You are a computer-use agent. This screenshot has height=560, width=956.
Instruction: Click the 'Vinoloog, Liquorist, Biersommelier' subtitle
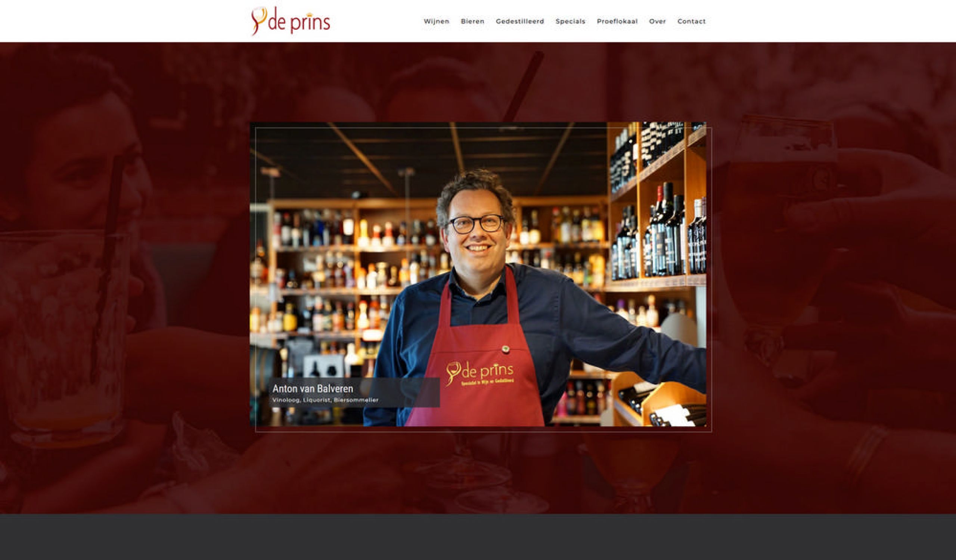pyautogui.click(x=325, y=400)
